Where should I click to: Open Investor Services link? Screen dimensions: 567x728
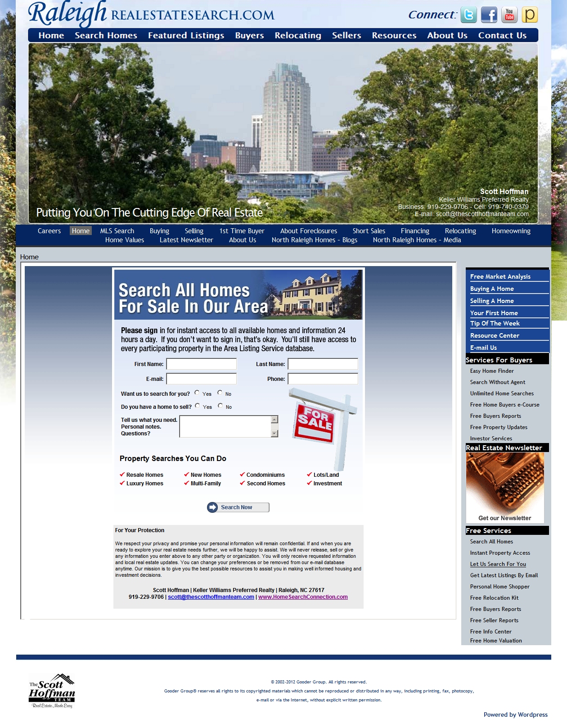(x=491, y=439)
